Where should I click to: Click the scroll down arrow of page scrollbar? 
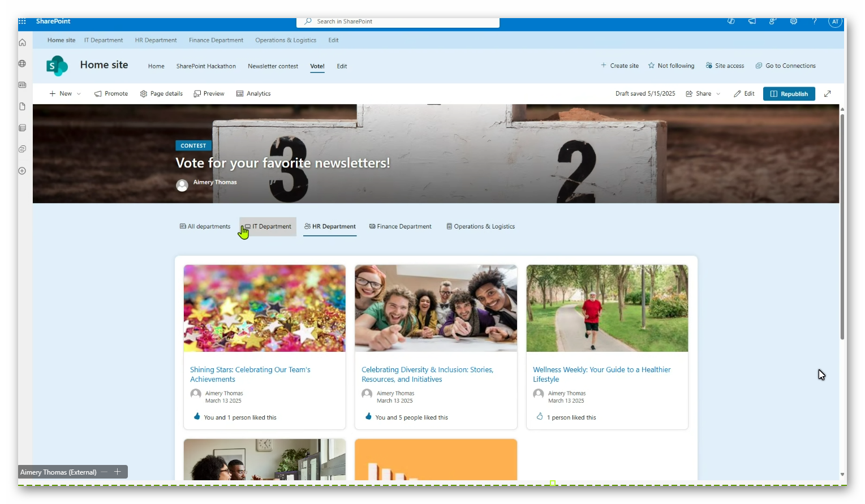(x=842, y=475)
